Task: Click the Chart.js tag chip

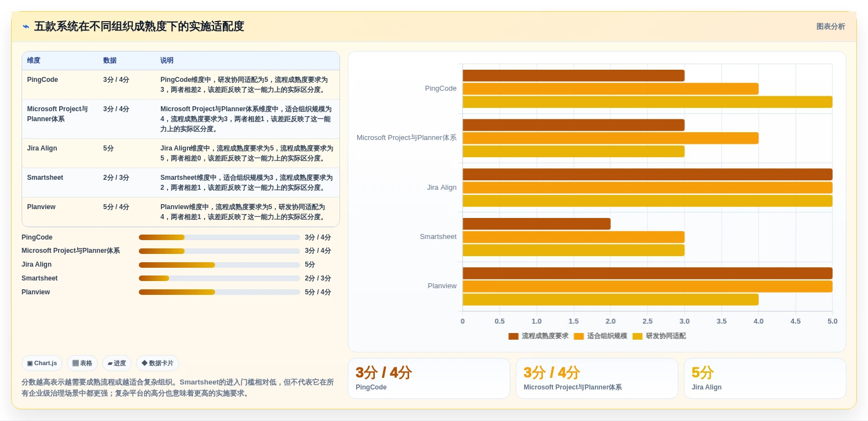Action: (42, 363)
